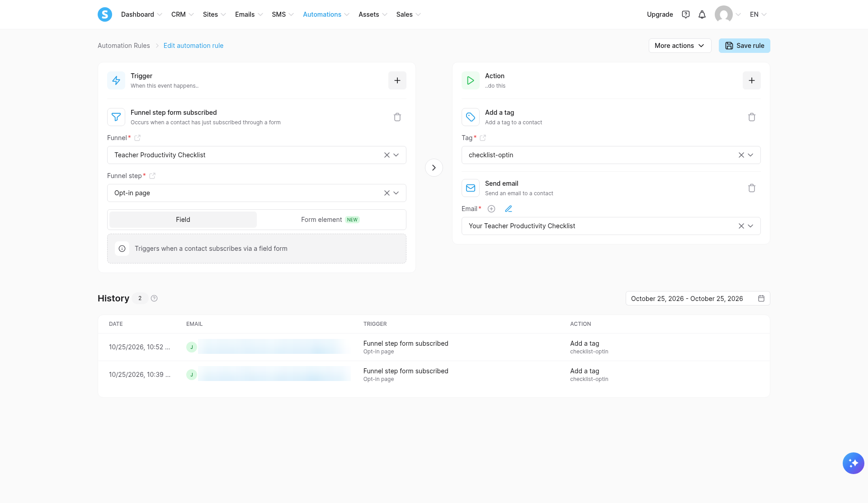Viewport: 868px width, 503px height.
Task: Click the 10/25/2026, 10:39 date cell
Action: click(140, 375)
